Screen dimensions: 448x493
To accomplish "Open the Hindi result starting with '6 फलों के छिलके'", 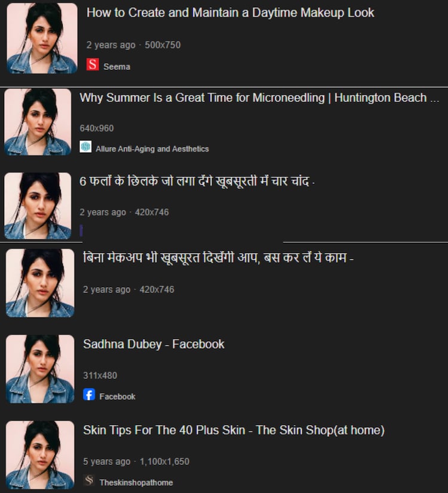I will click(197, 181).
